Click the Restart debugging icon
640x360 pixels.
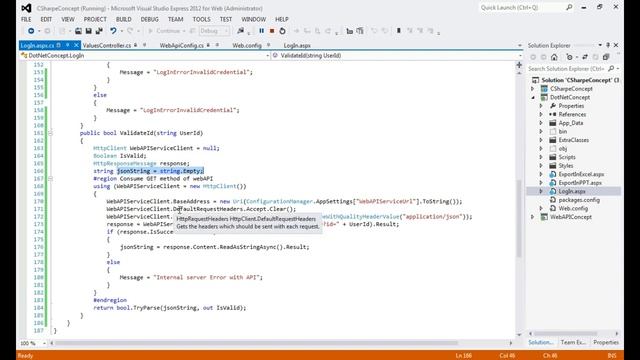282,31
